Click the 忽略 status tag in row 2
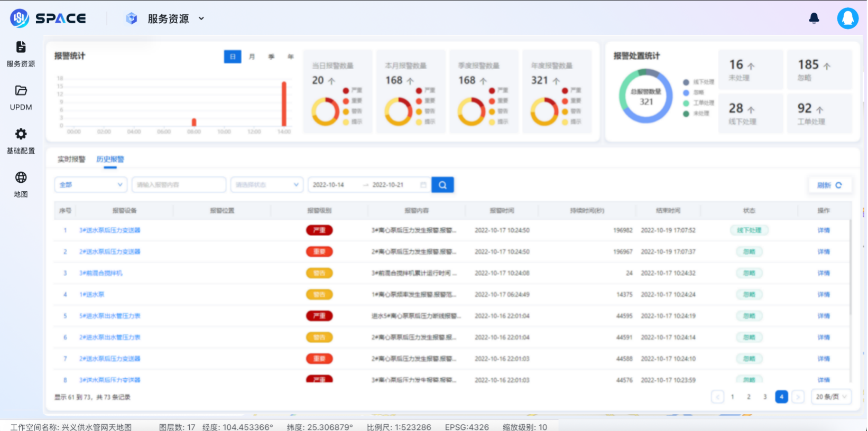This screenshot has height=431, width=868. 749,251
